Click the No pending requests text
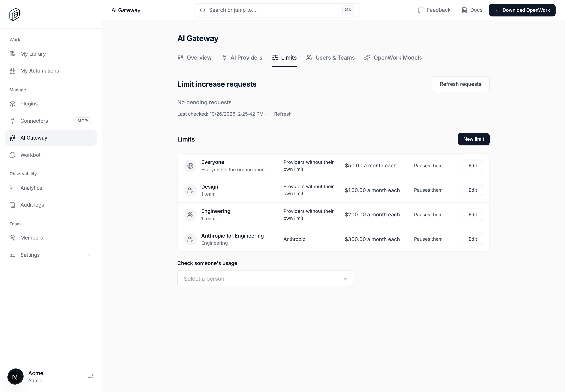 tap(204, 103)
